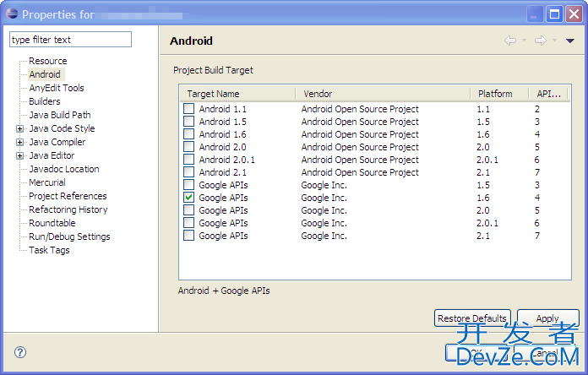Image resolution: width=588 pixels, height=375 pixels.
Task: Open the Javadoc Location page
Action: (64, 169)
